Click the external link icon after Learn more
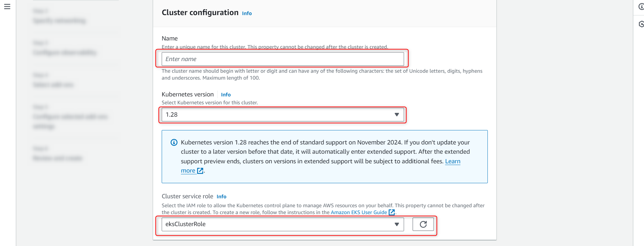The image size is (644, 246). (200, 171)
